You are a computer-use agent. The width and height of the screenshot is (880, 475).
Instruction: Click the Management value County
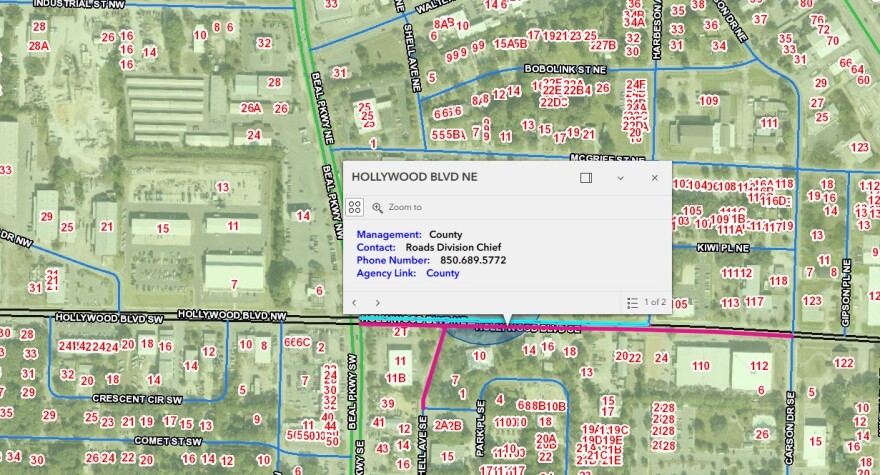pyautogui.click(x=446, y=235)
